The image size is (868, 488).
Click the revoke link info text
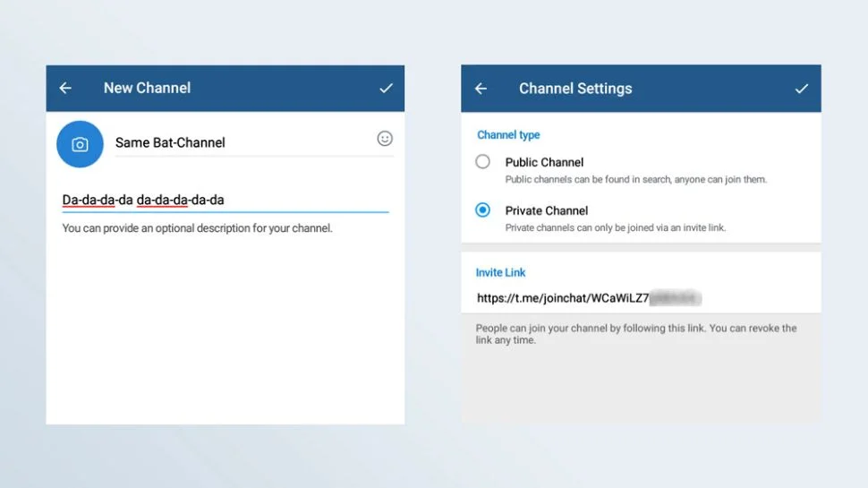coord(635,334)
